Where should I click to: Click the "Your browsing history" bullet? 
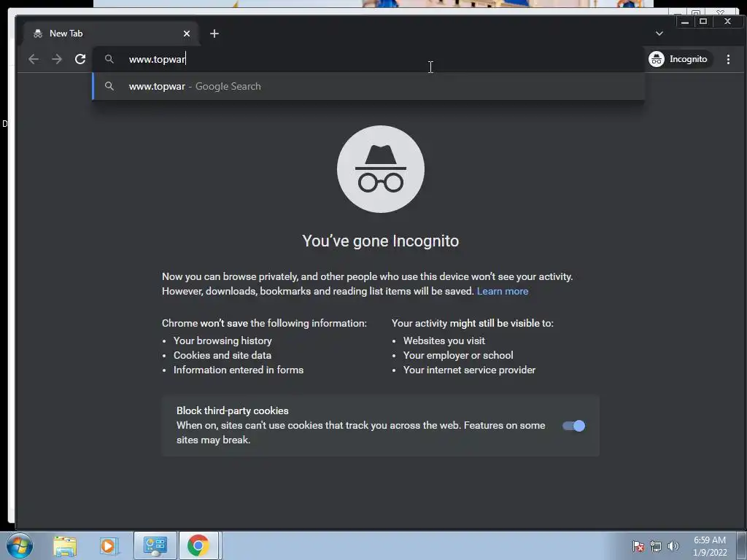[x=222, y=341]
